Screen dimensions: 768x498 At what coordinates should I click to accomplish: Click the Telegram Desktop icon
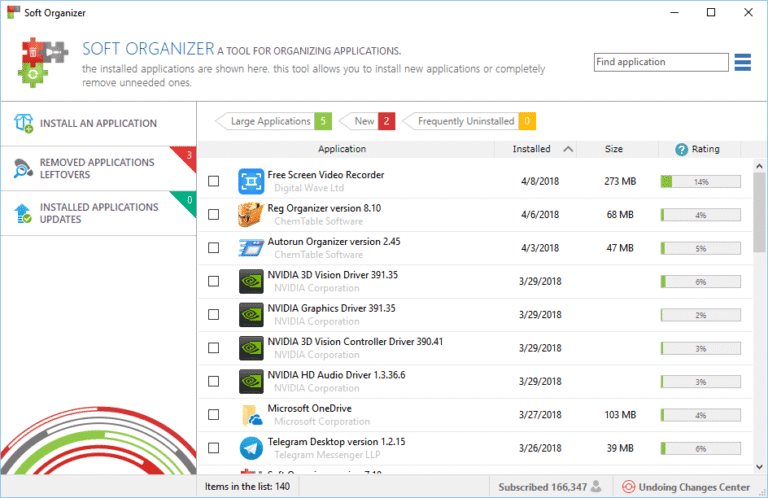[251, 448]
